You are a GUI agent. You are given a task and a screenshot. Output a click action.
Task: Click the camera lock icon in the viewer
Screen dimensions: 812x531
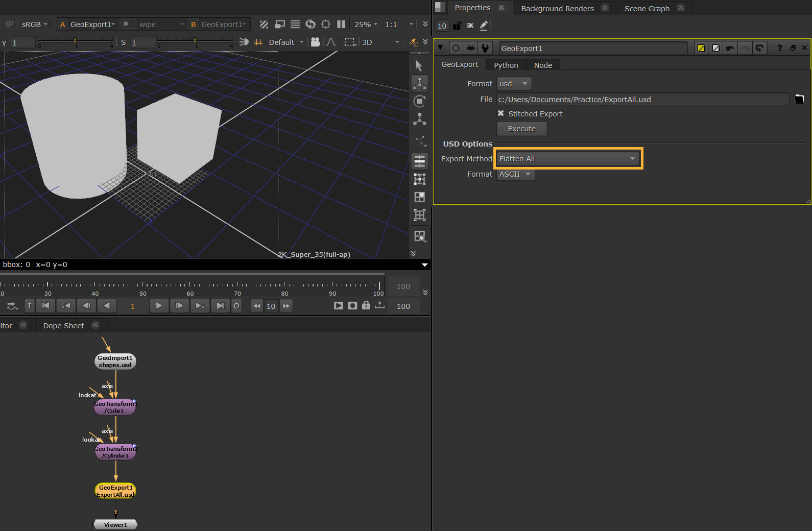click(316, 42)
